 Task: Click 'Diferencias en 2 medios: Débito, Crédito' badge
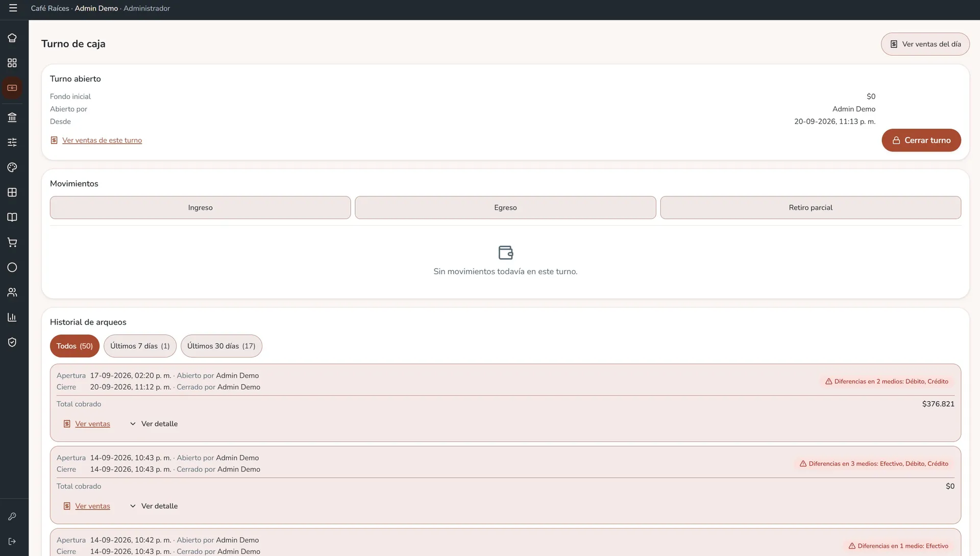point(887,382)
